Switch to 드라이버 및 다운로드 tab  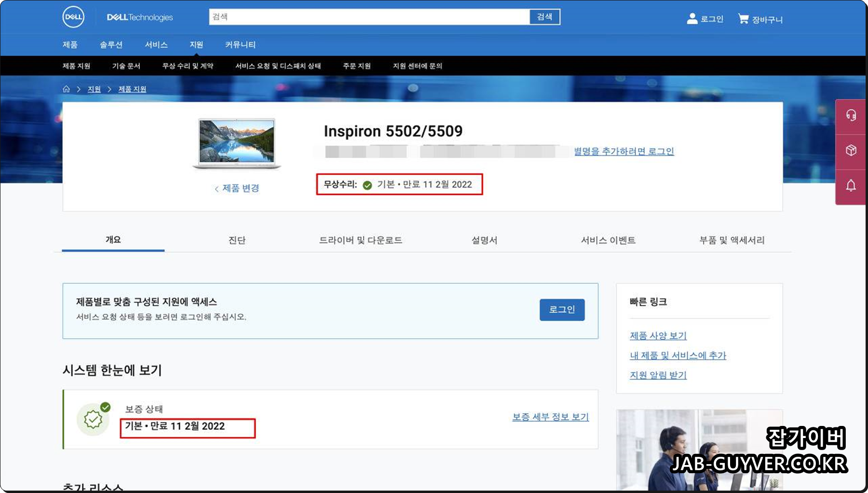(361, 240)
